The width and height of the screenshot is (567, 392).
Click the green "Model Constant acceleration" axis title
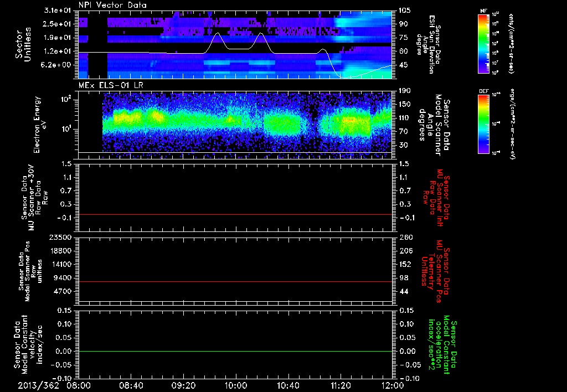(x=442, y=345)
